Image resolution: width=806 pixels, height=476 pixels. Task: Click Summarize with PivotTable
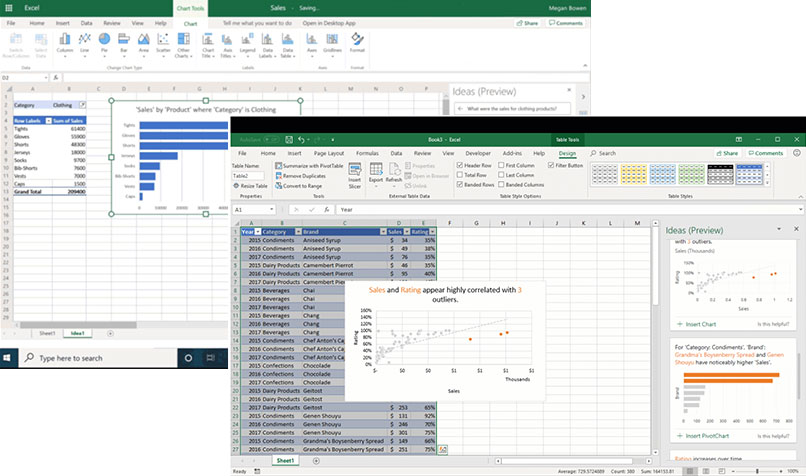coord(309,166)
